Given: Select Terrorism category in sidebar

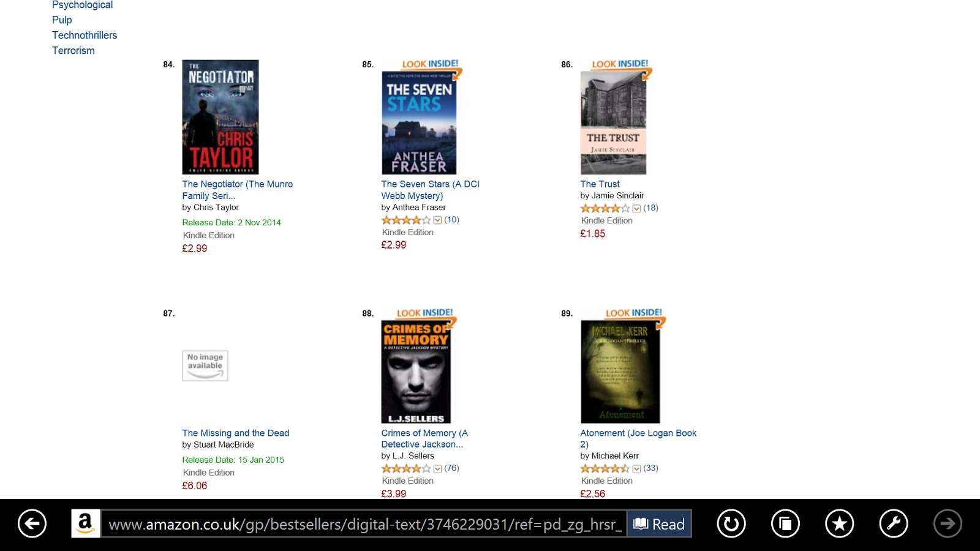Looking at the screenshot, I should point(73,51).
